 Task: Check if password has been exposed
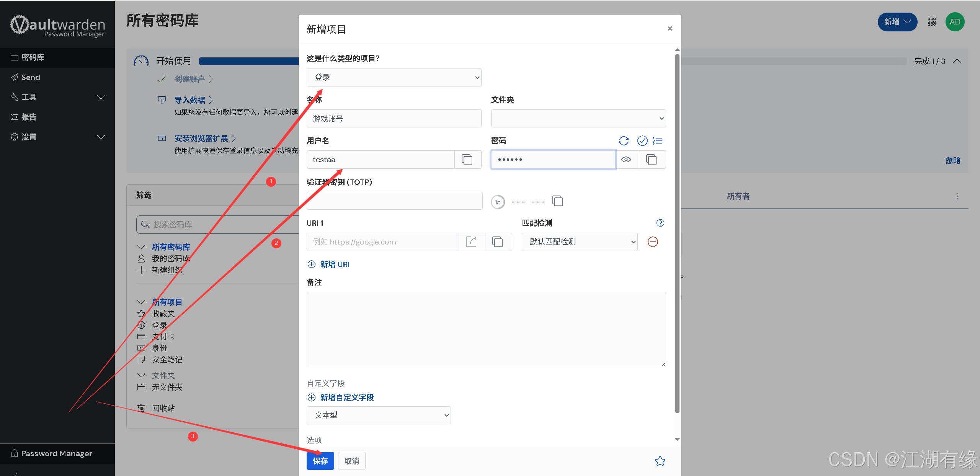(x=642, y=141)
